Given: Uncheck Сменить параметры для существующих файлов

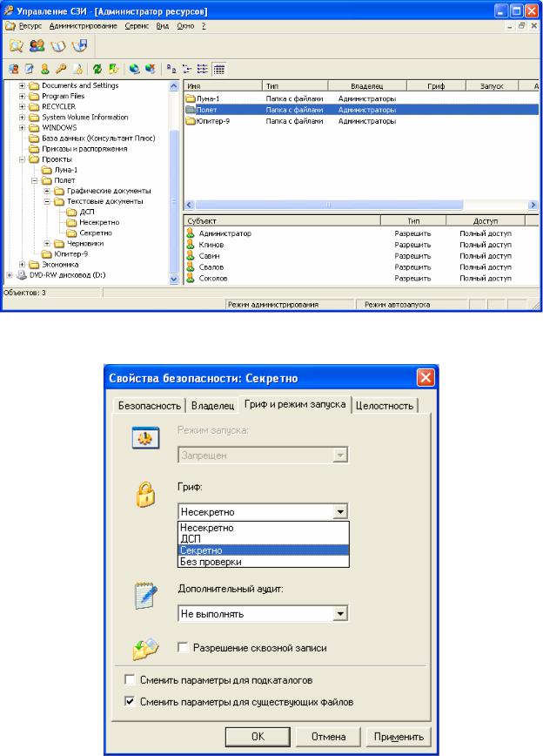Looking at the screenshot, I should 130,701.
